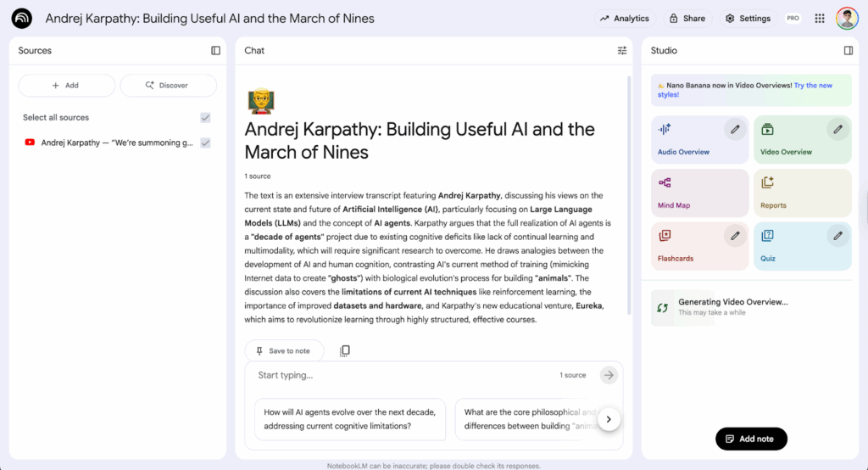Collapse the Sources panel
Viewport: 868px width, 470px height.
pyautogui.click(x=215, y=51)
